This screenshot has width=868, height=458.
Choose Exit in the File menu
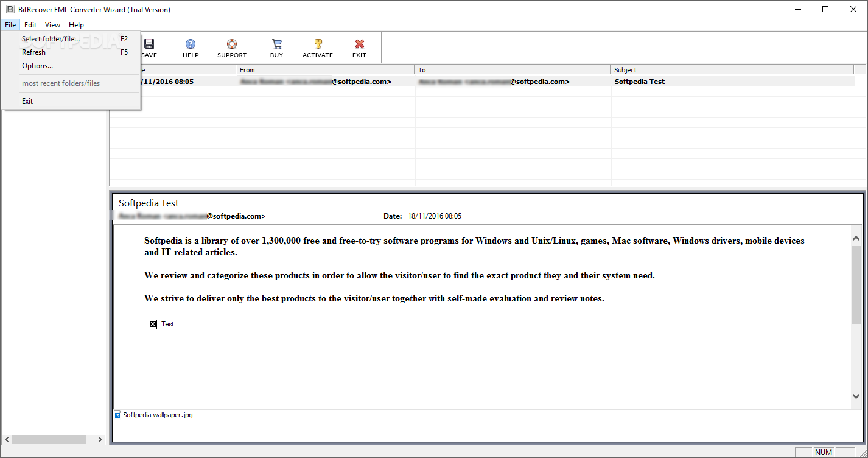71,101
